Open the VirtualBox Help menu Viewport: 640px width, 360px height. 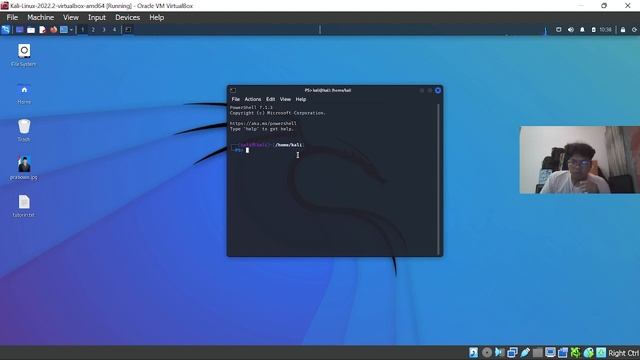tap(156, 18)
